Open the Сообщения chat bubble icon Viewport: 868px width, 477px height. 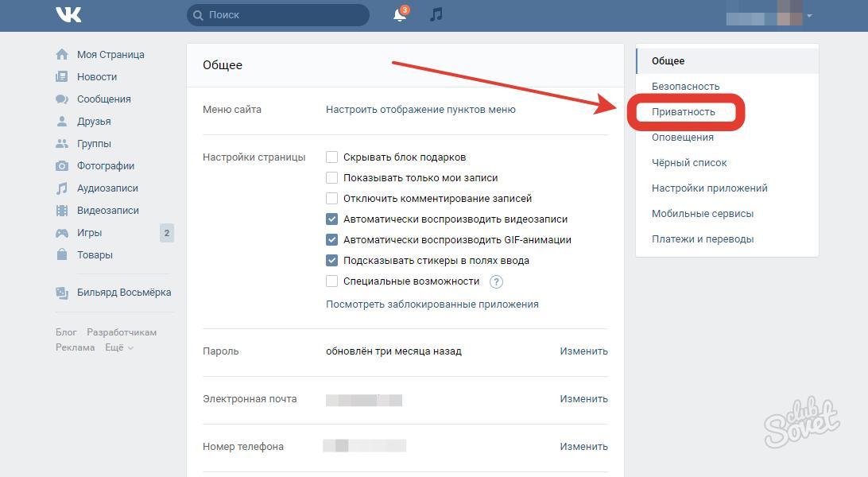[x=62, y=99]
